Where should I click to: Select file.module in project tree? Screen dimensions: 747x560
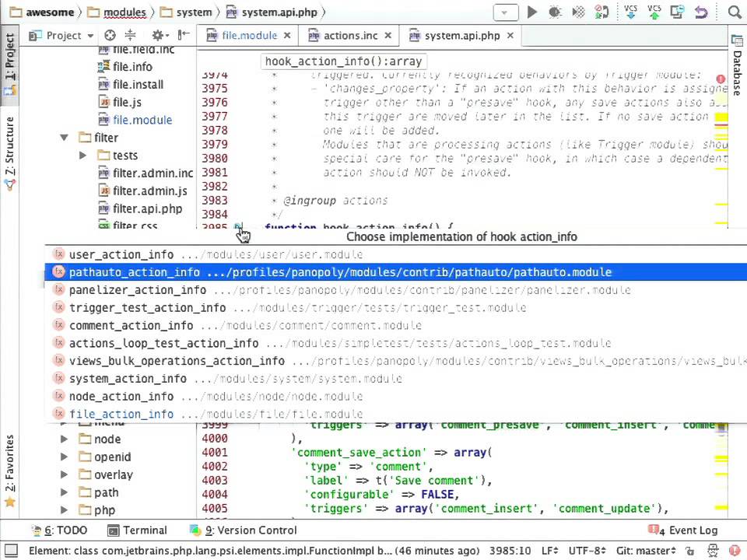[x=135, y=120]
